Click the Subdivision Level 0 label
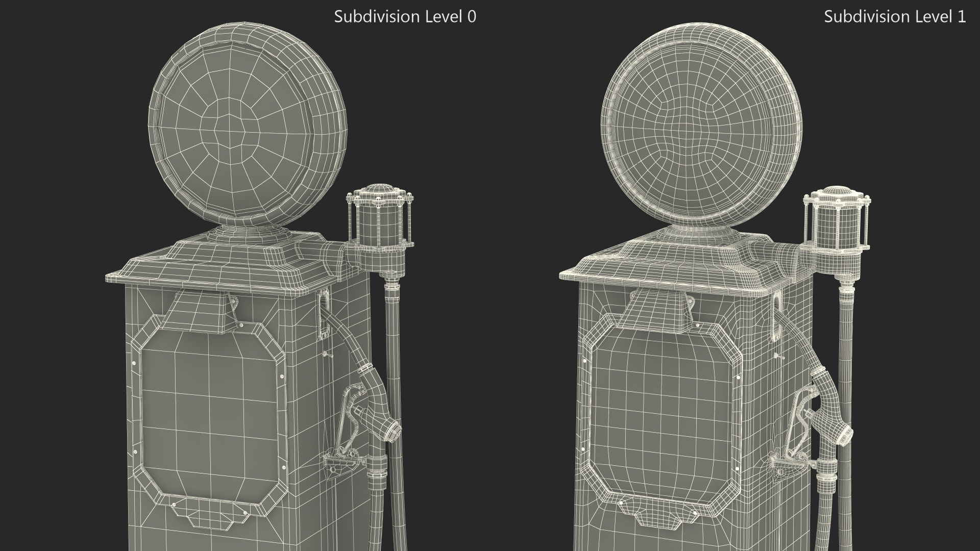Image resolution: width=980 pixels, height=551 pixels. (405, 17)
